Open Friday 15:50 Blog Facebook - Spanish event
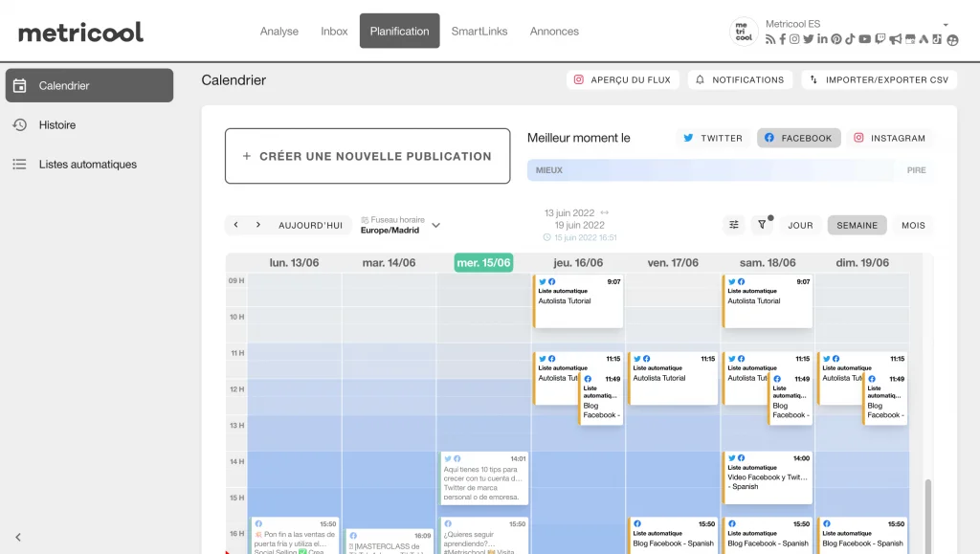This screenshot has width=980, height=554. tap(673, 535)
